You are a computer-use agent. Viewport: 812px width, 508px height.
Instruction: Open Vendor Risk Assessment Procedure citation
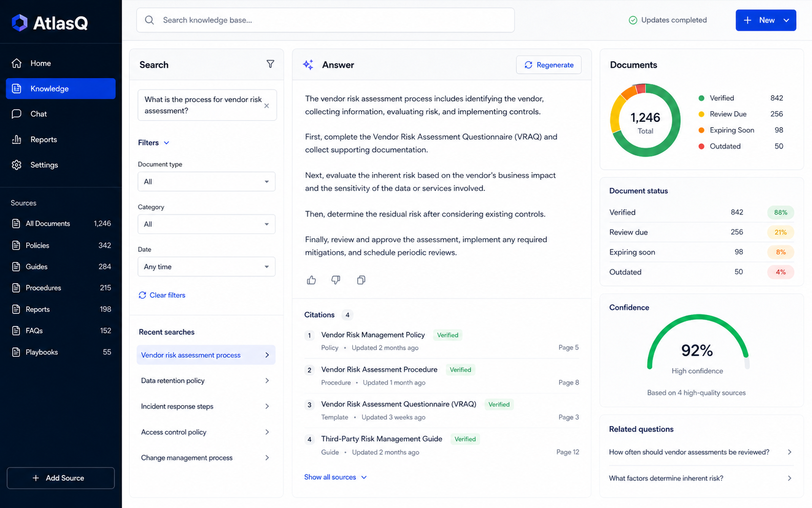click(379, 370)
